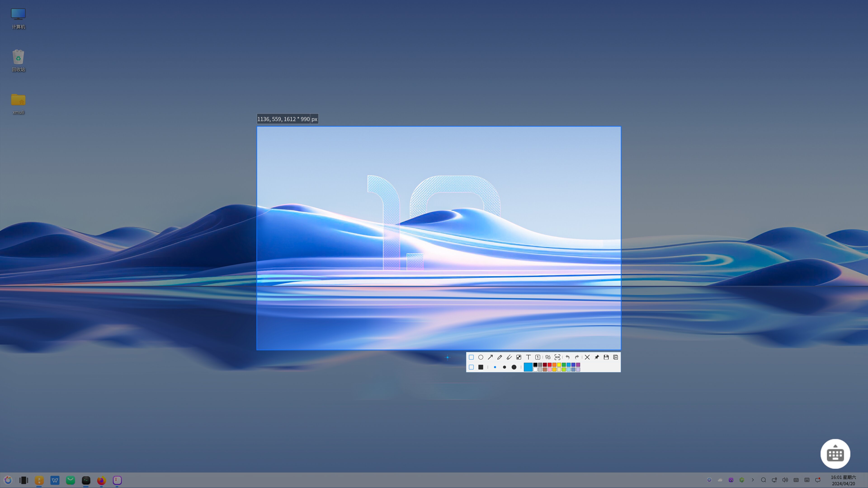The image size is (868, 488).
Task: Copy the screenshot to the clipboard
Action: click(616, 357)
